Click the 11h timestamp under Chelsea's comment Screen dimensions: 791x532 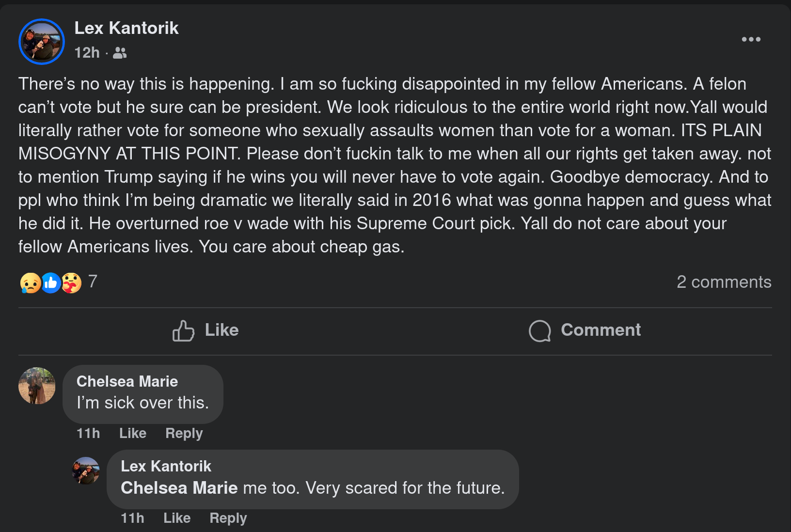point(88,433)
